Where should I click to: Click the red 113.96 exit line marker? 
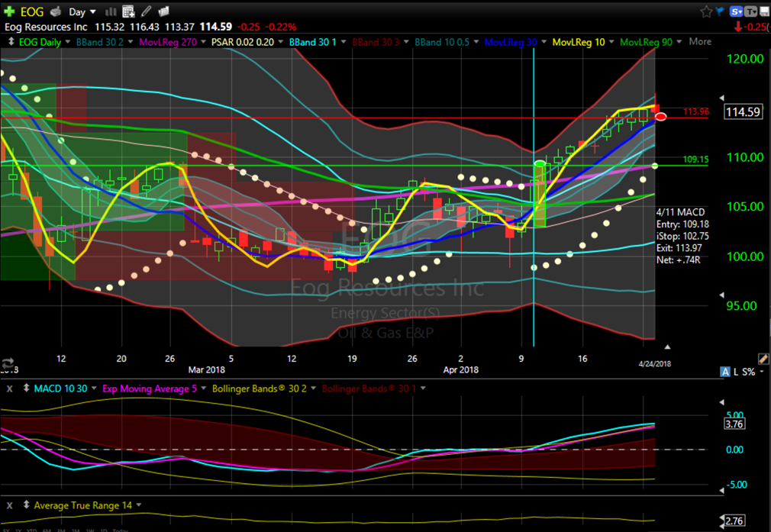pyautogui.click(x=695, y=111)
